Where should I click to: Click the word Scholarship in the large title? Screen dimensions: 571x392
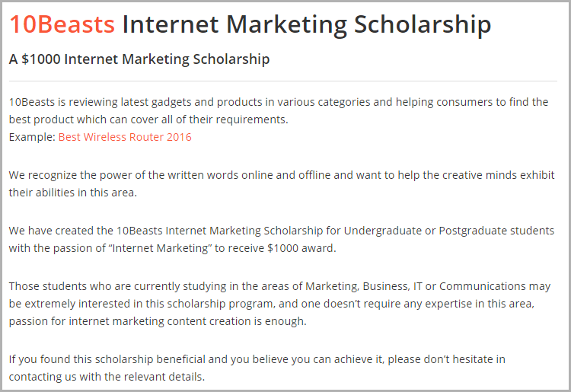[423, 25]
